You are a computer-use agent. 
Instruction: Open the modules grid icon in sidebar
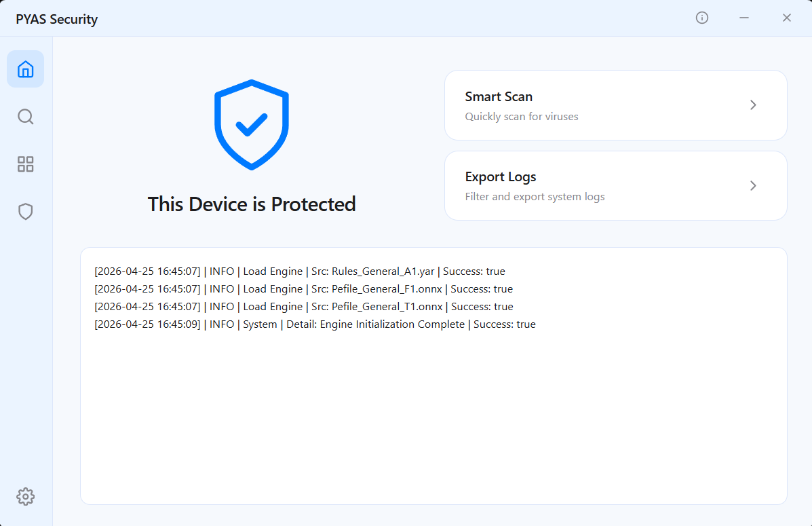tap(25, 164)
